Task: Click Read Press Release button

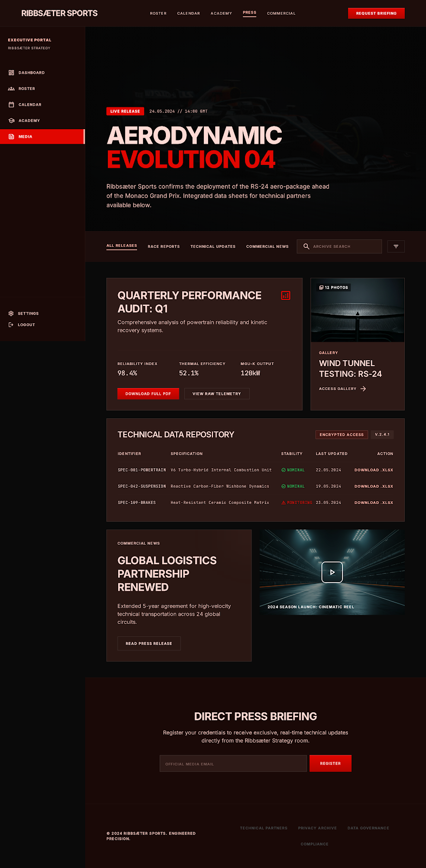Action: coord(149,643)
